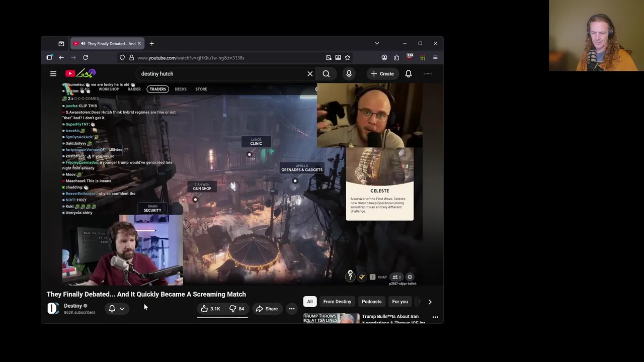Bookmark this page with the star
644x362 pixels.
click(x=347, y=58)
